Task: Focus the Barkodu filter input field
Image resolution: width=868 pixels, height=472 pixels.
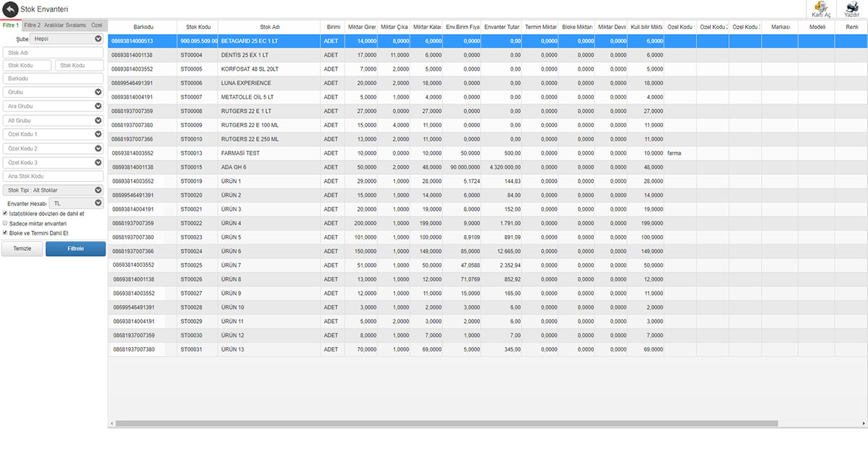Action: [x=54, y=78]
